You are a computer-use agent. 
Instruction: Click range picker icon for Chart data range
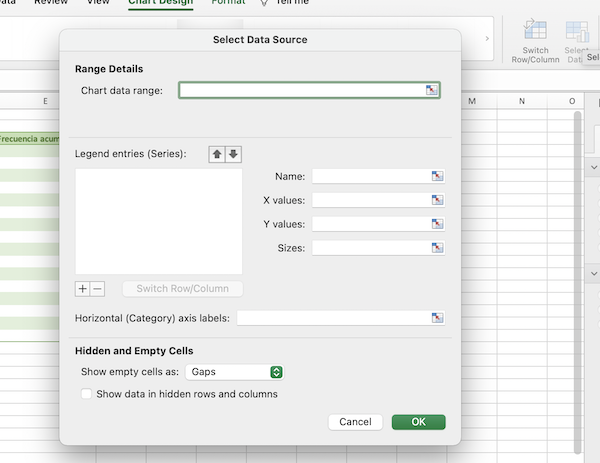[x=432, y=90]
